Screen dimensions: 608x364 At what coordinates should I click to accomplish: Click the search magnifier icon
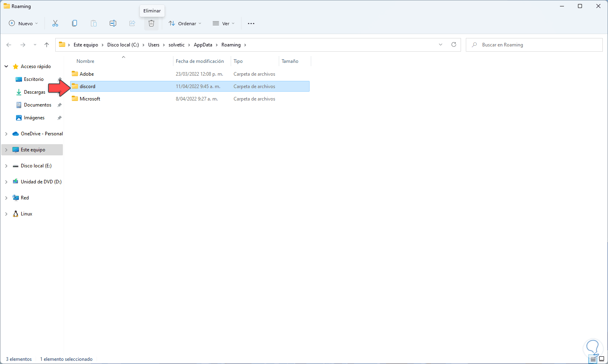(474, 45)
